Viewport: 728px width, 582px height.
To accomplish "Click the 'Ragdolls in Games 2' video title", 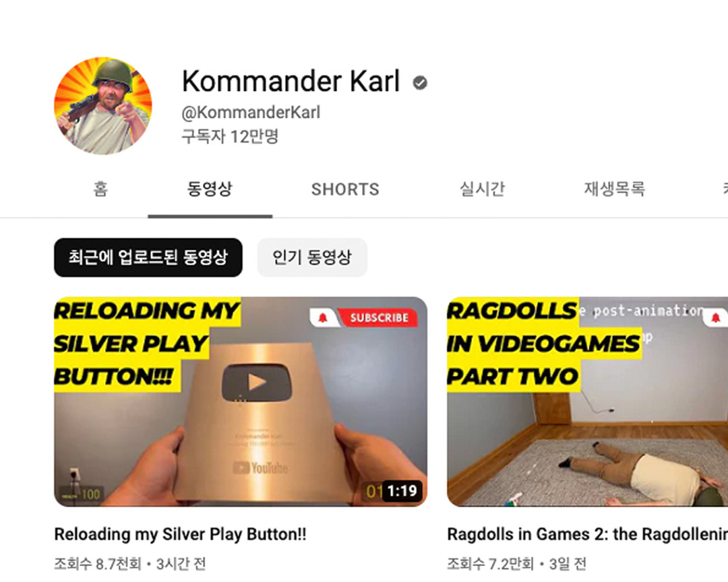I will click(587, 534).
